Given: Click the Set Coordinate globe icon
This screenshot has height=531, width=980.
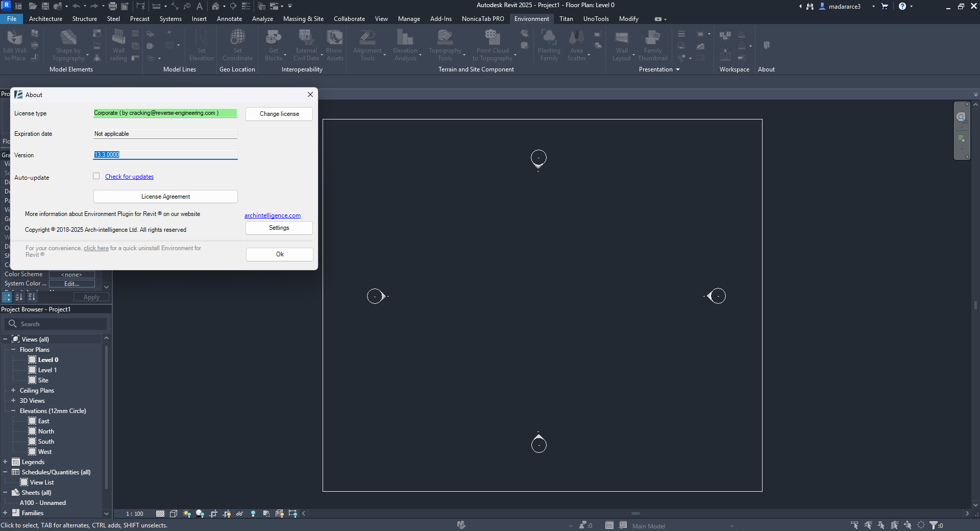Looking at the screenshot, I should click(237, 37).
